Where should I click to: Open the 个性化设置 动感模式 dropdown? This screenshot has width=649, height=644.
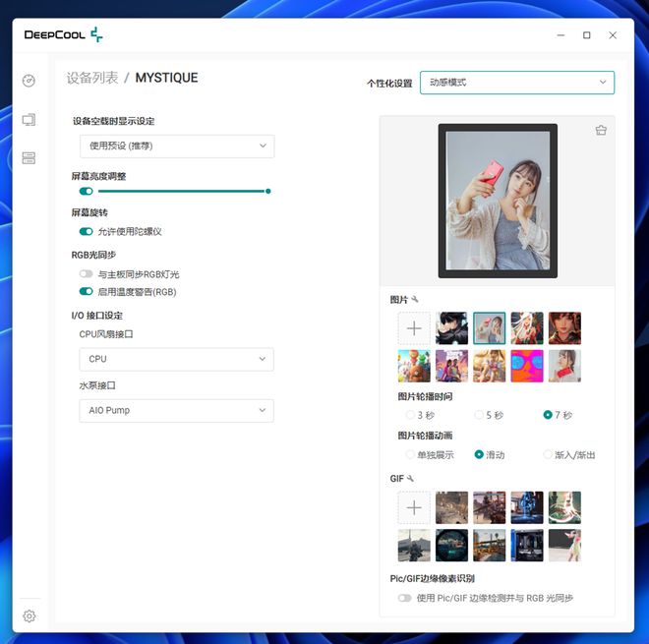point(517,83)
